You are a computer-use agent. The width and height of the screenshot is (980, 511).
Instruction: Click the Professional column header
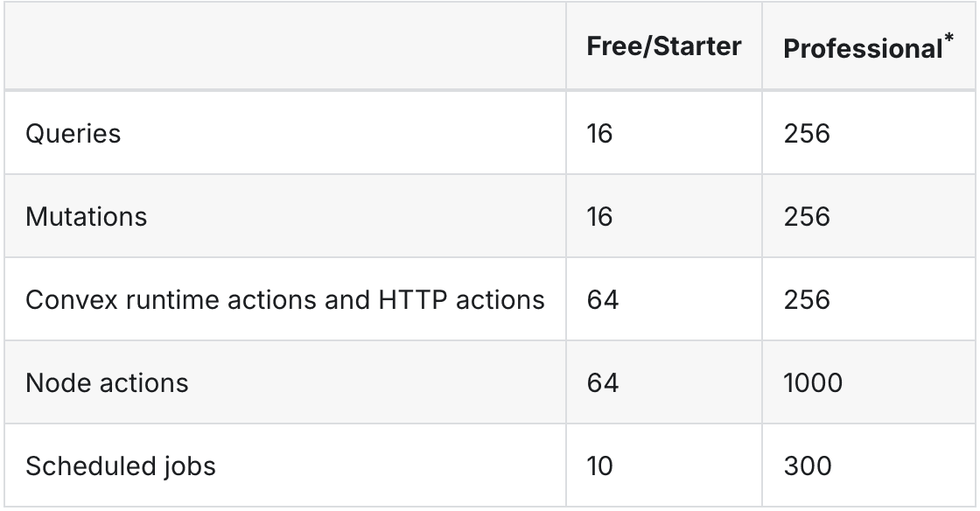coord(861,49)
